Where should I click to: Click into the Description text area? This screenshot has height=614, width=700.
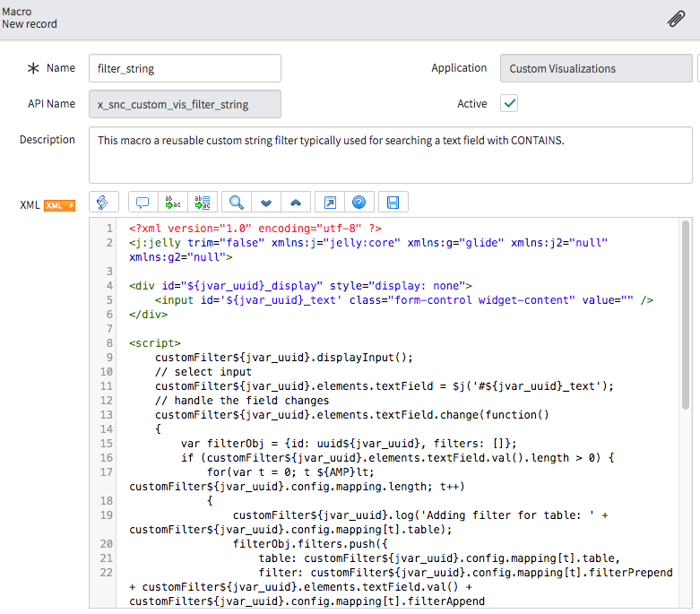point(390,155)
